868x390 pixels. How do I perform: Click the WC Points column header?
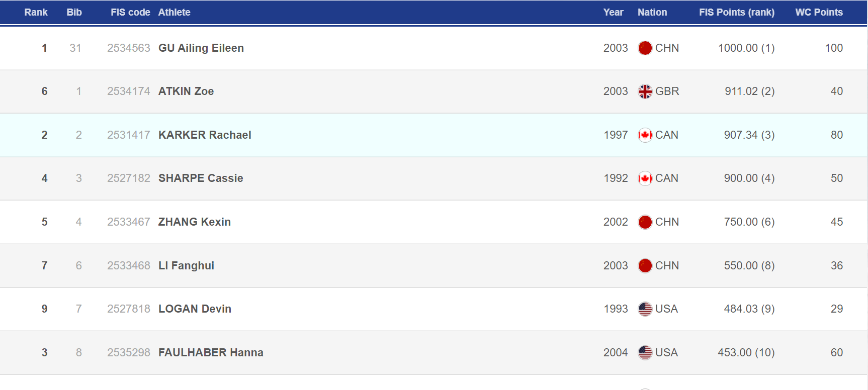point(819,12)
